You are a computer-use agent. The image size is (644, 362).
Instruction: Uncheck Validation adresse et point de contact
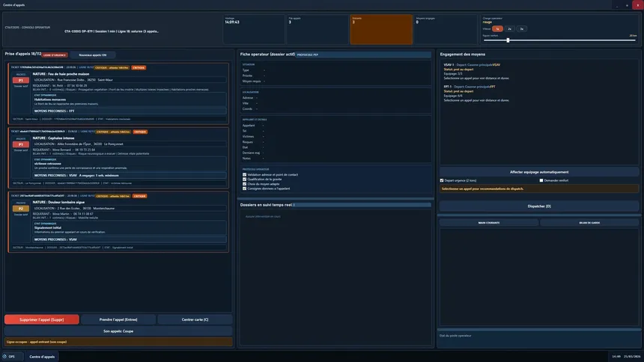(x=244, y=175)
